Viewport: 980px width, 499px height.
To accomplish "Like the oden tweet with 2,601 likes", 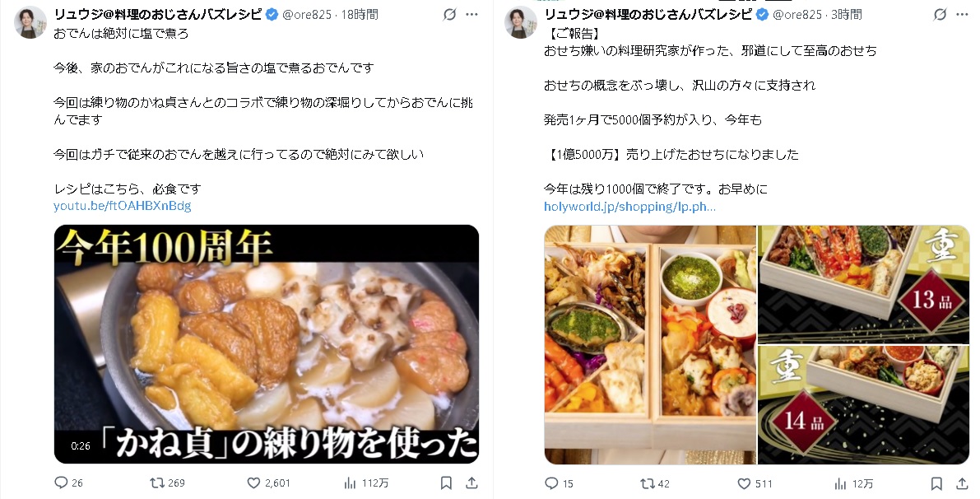I will pyautogui.click(x=268, y=483).
